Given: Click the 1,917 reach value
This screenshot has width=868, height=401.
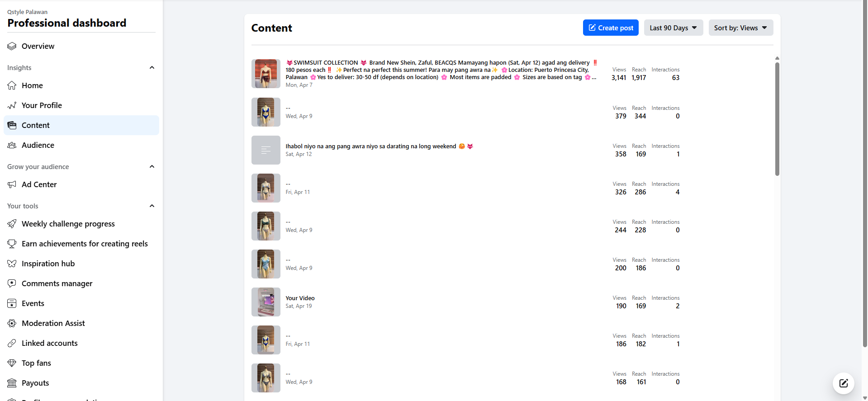Looking at the screenshot, I should 639,78.
